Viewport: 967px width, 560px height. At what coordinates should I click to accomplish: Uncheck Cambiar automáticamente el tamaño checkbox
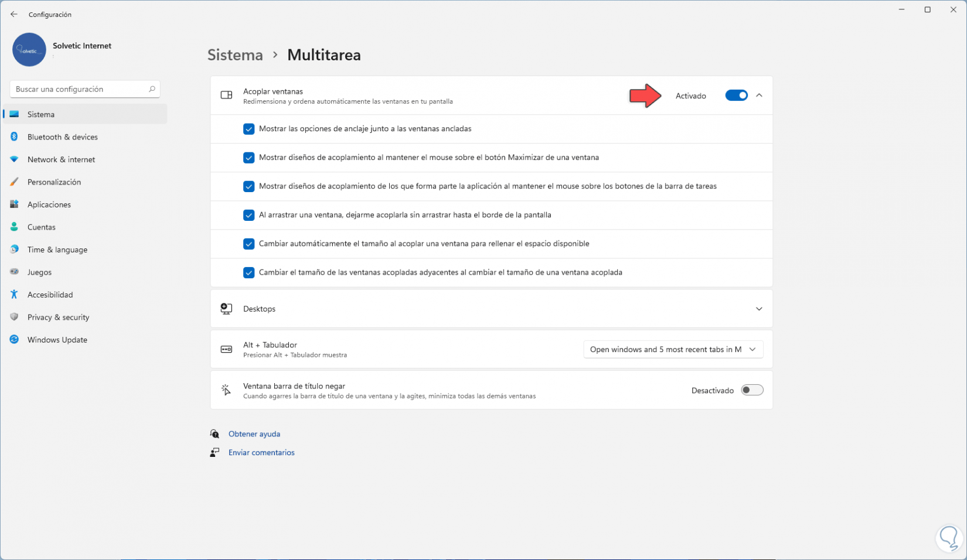click(249, 244)
